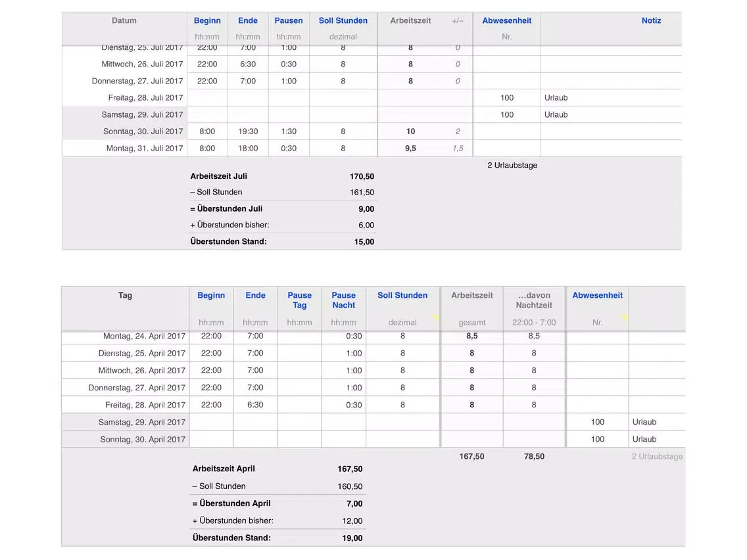Select the Pausen cell 1:30 in the 30. Juli row
Viewport: 747px width, 560px height.
(289, 131)
